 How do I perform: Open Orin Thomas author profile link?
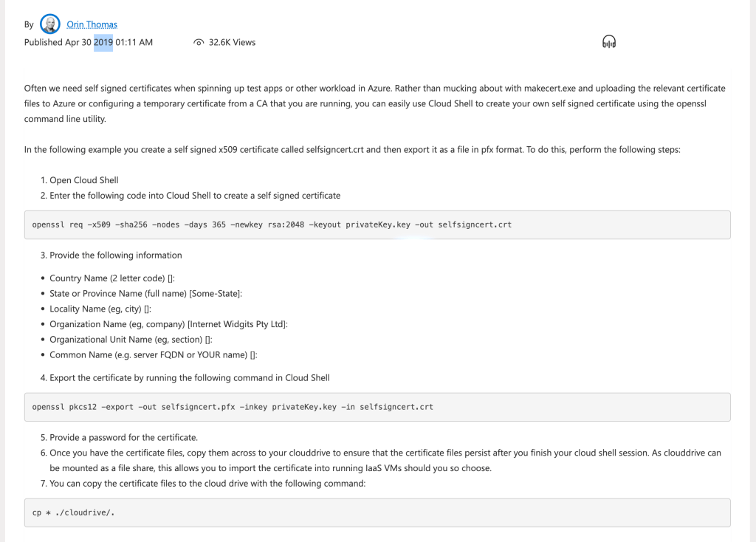coord(92,24)
